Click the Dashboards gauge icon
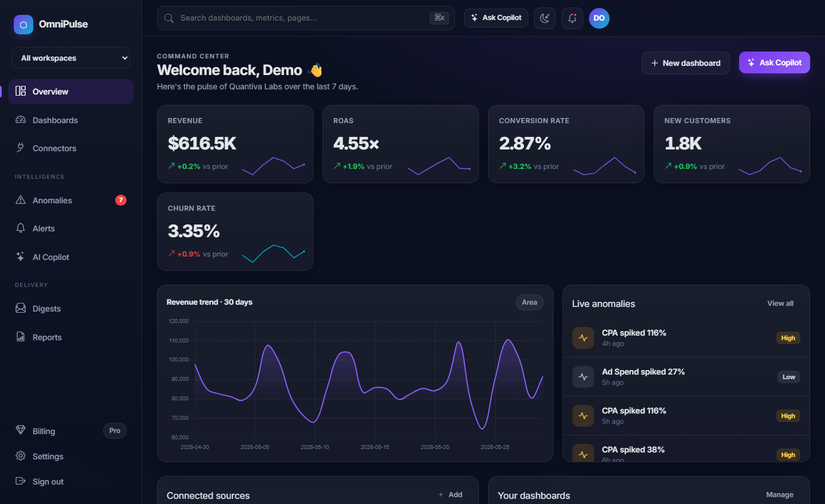The image size is (825, 504). pos(21,120)
